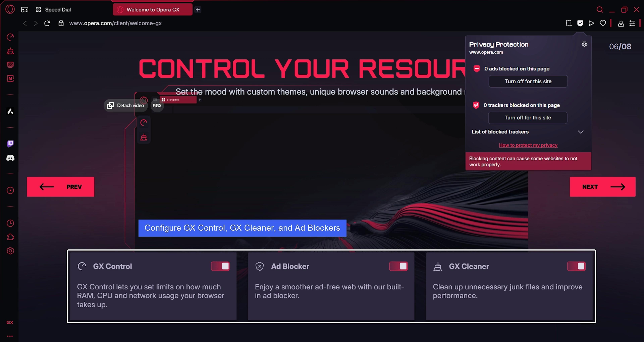The image size is (644, 342).
Task: Open the Easy Setup menu
Action: [x=632, y=23]
